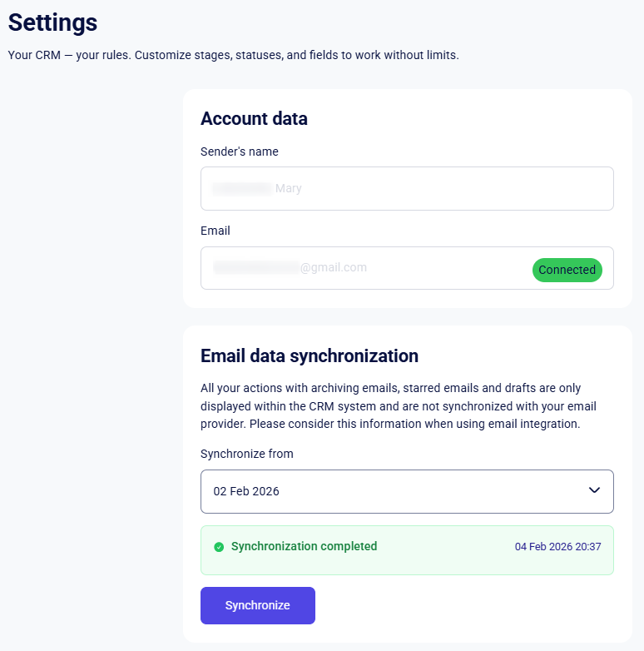
Task: Focus the Sender's name input field
Action: click(x=407, y=188)
